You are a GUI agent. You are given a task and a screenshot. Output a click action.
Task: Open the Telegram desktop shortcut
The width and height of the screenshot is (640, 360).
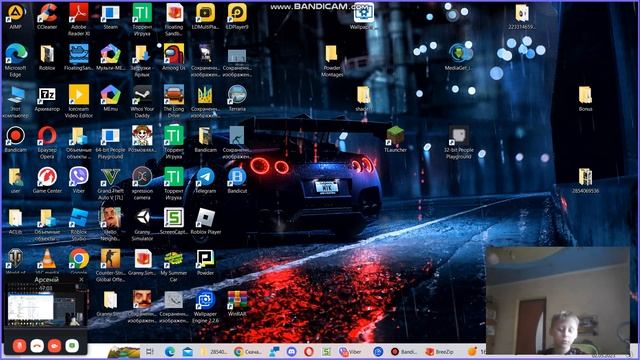pyautogui.click(x=205, y=177)
